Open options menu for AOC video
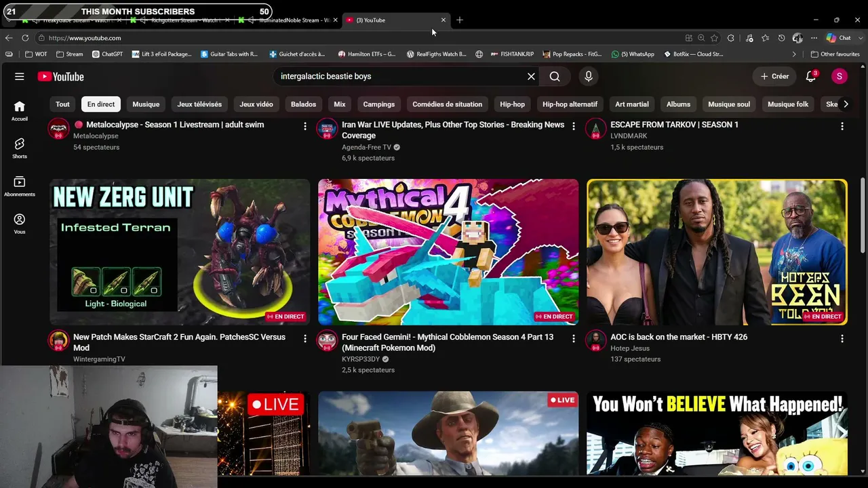 [x=842, y=338]
